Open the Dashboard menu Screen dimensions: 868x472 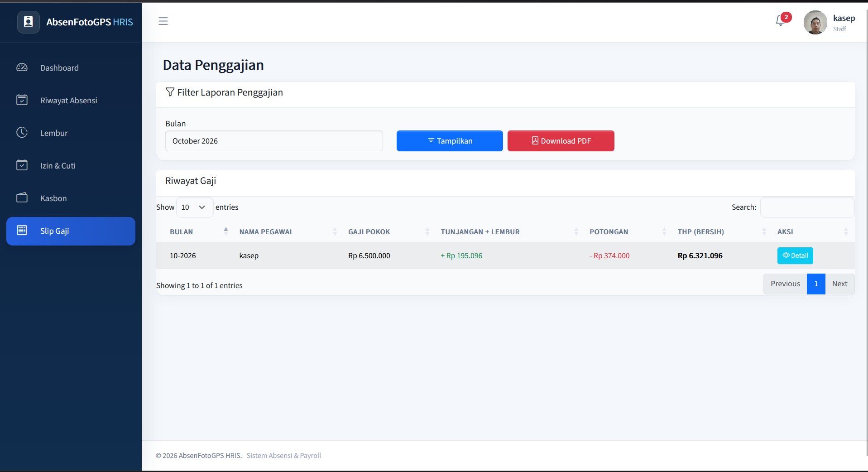(71, 68)
